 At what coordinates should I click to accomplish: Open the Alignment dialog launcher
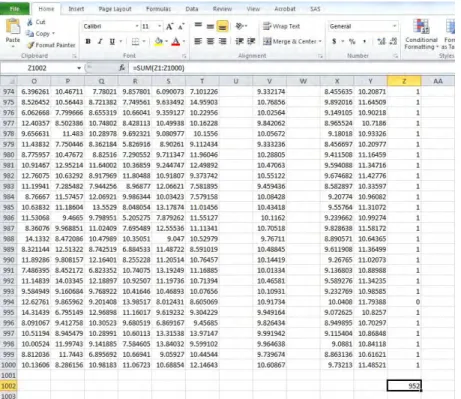tap(320, 56)
